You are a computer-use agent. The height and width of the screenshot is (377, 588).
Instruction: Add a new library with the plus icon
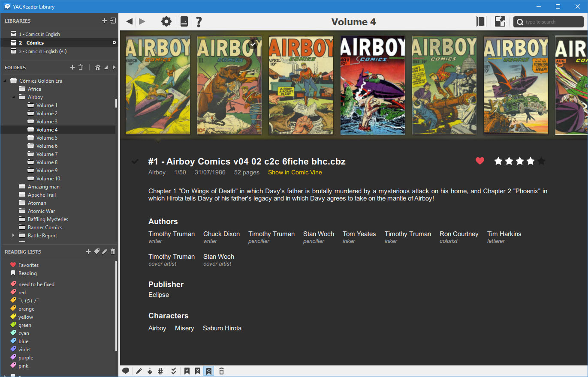[104, 21]
